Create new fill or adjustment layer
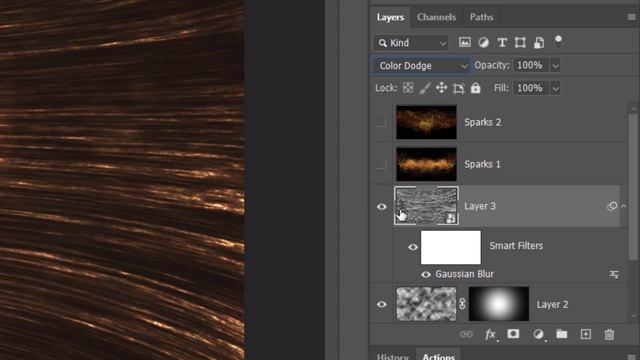The image size is (640, 360). pos(538,334)
